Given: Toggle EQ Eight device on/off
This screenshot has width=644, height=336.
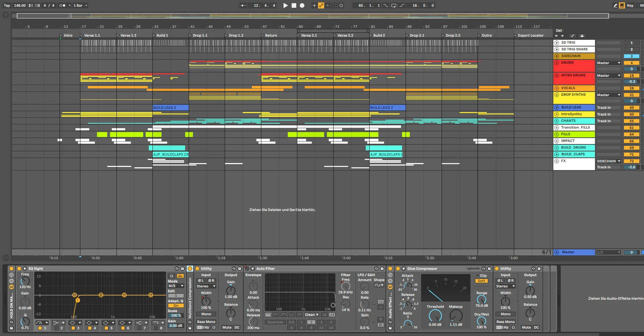Looking at the screenshot, I should [x=19, y=268].
